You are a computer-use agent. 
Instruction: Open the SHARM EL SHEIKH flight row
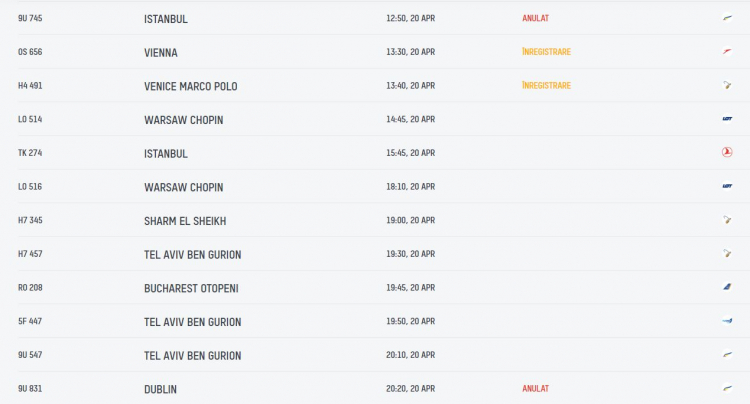click(x=375, y=220)
